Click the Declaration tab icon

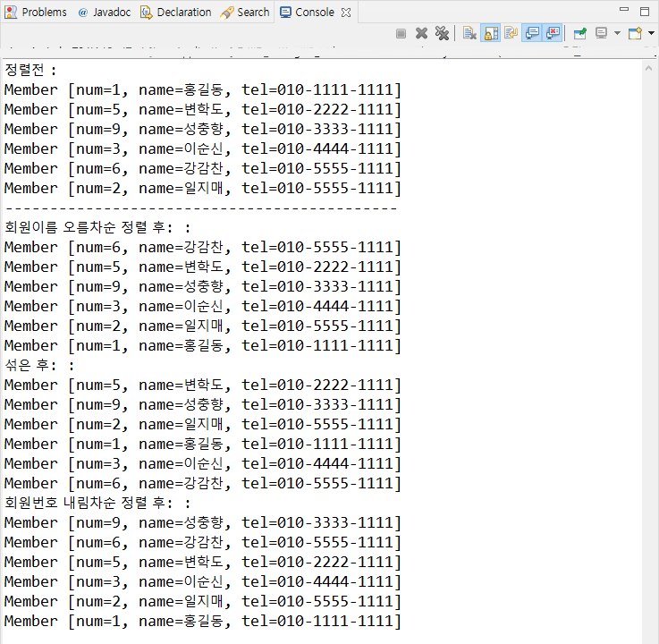click(x=147, y=13)
